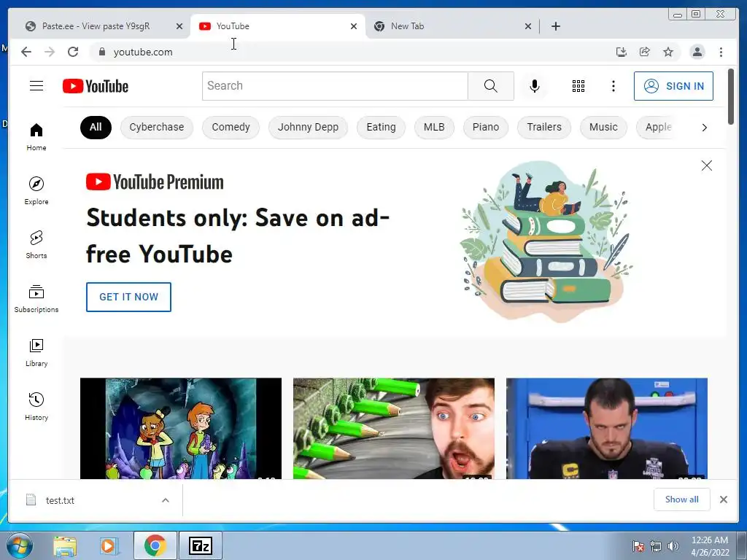Click browser Back arrow

[26, 52]
